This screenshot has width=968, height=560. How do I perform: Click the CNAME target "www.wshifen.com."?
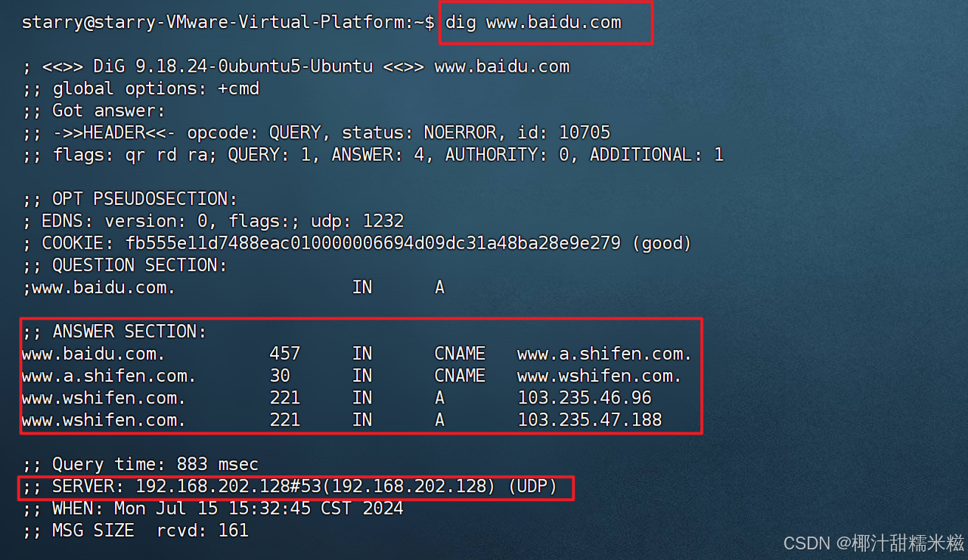coord(600,376)
